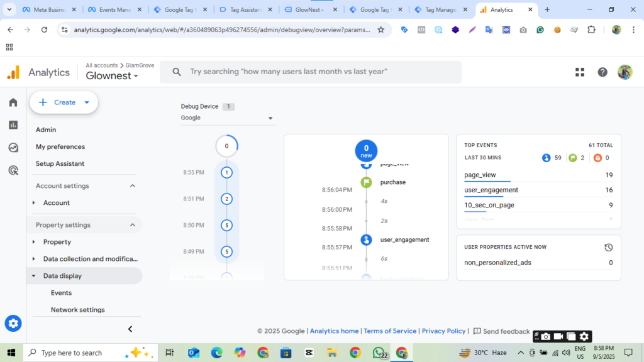Click the All accounts breadcrumb link
644x362 pixels.
coord(101,65)
